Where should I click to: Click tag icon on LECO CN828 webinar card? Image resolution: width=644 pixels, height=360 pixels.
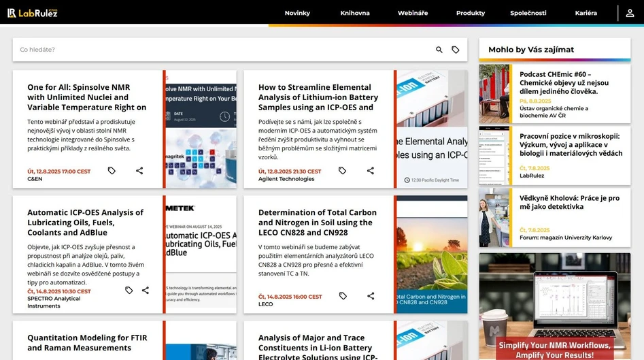point(343,296)
